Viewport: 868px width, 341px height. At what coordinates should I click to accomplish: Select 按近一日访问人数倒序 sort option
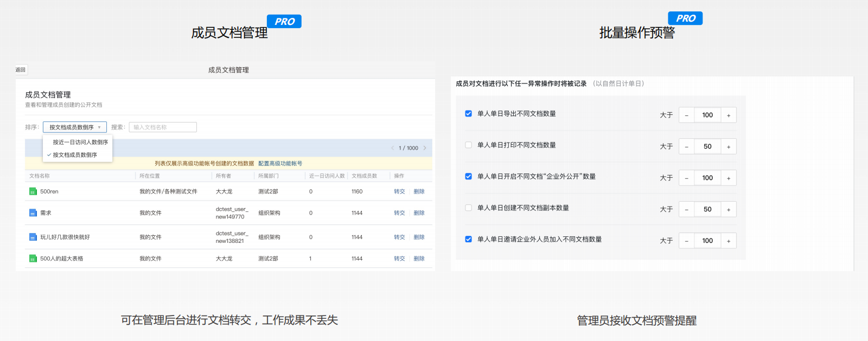click(x=80, y=142)
